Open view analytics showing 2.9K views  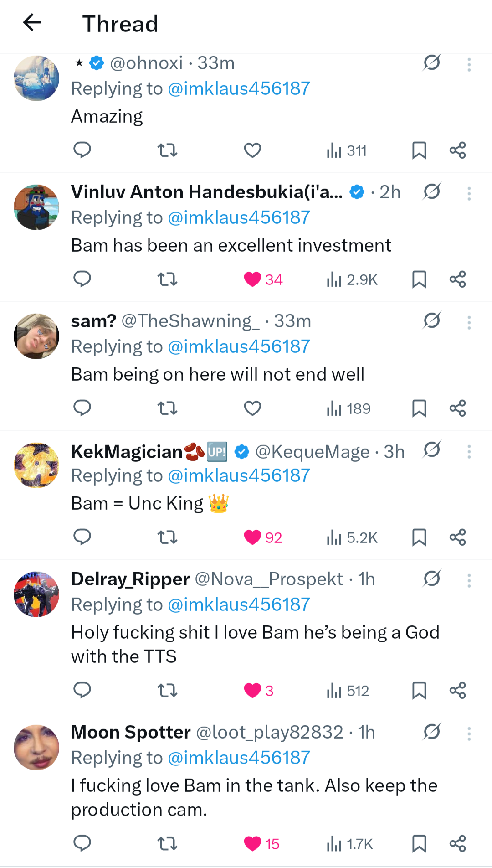coord(352,279)
